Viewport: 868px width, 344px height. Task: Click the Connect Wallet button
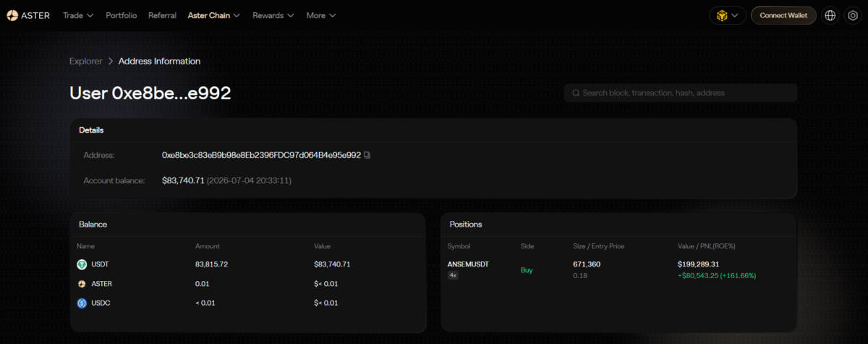click(783, 15)
